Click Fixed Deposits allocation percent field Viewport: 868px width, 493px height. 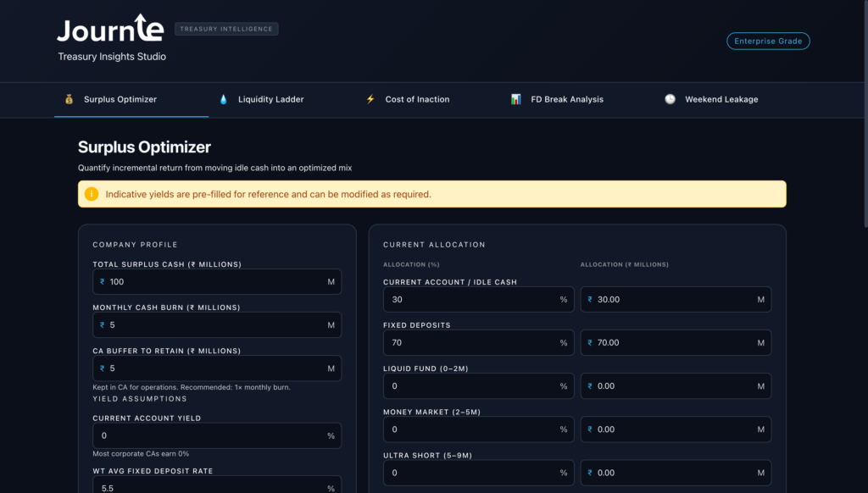pyautogui.click(x=470, y=343)
